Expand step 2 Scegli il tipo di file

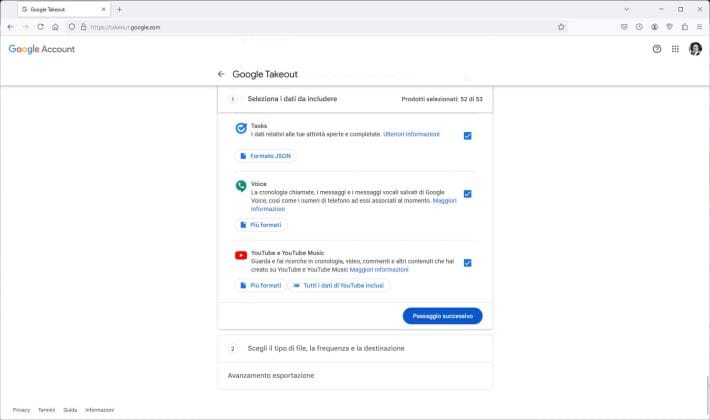tap(355, 348)
